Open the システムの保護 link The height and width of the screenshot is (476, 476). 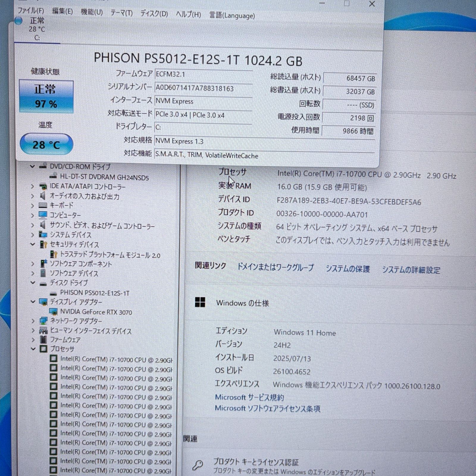(349, 268)
